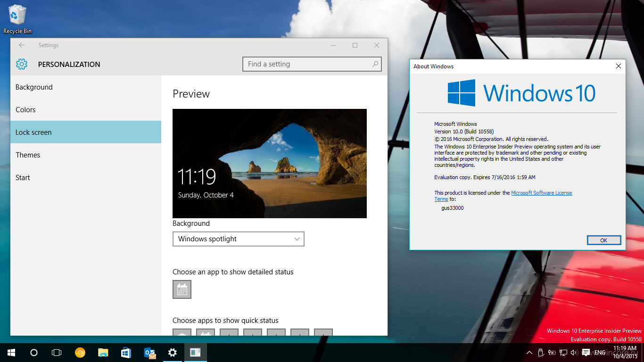Switch to Settings taskbar gear icon

tap(173, 353)
